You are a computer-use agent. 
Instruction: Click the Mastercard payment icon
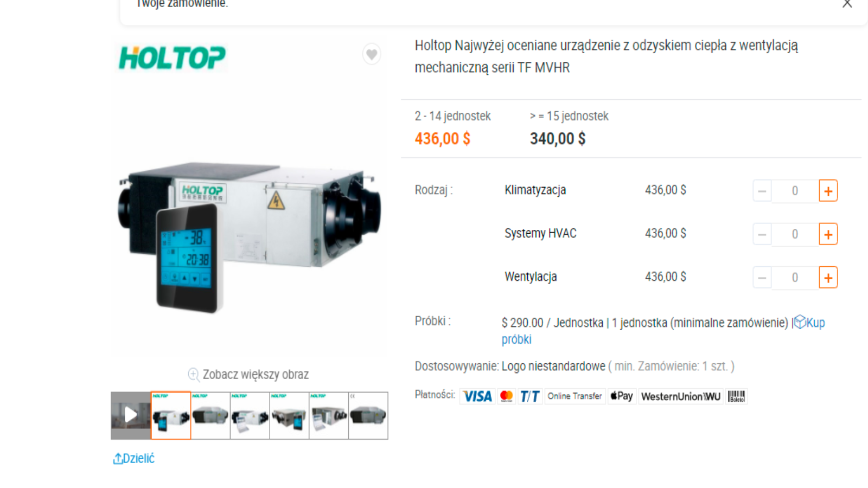pos(507,396)
